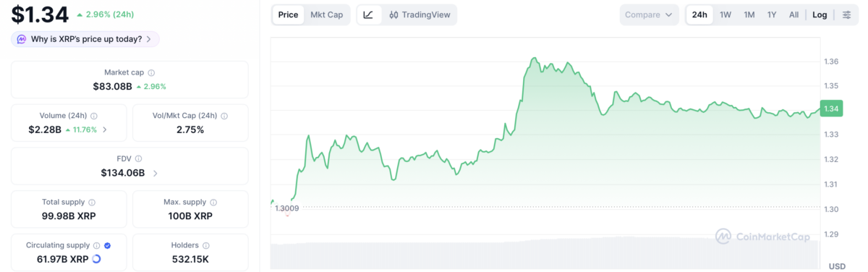Click the 100B XRP max supply
The image size is (868, 272).
tap(190, 216)
